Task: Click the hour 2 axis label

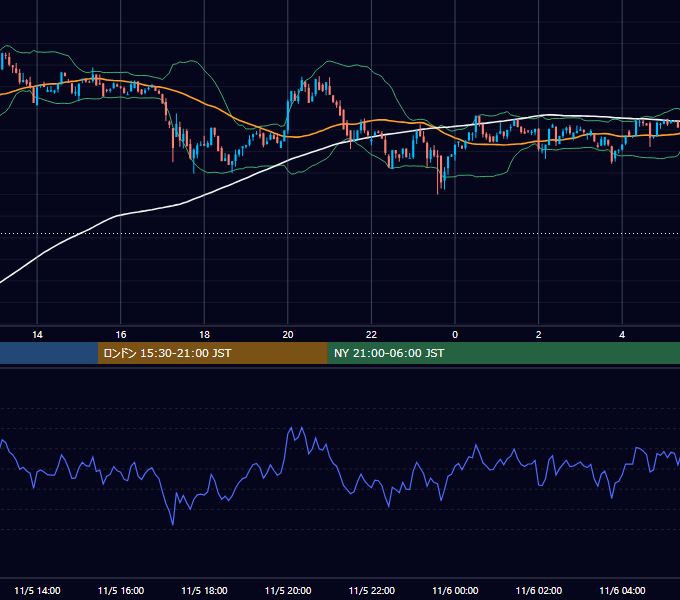Action: coord(539,335)
